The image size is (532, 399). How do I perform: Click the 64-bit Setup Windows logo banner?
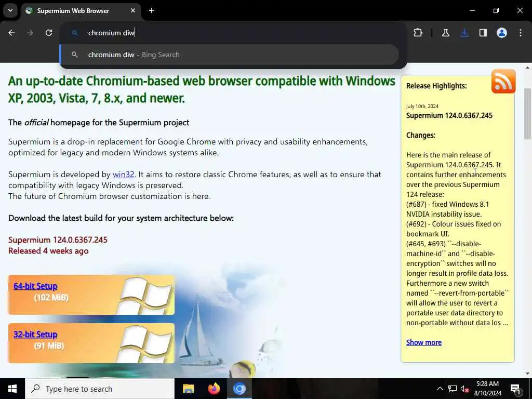[91, 295]
